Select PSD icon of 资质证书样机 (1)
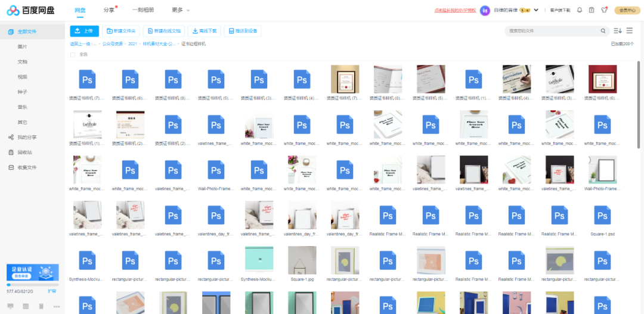 (473, 79)
